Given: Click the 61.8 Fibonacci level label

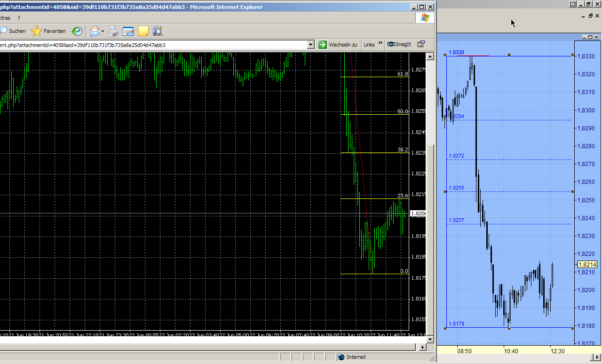Looking at the screenshot, I should (x=403, y=74).
